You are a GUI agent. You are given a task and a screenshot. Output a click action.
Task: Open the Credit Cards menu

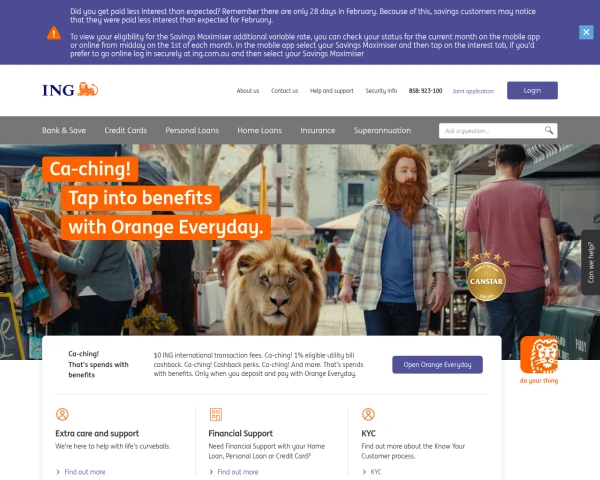[126, 131]
